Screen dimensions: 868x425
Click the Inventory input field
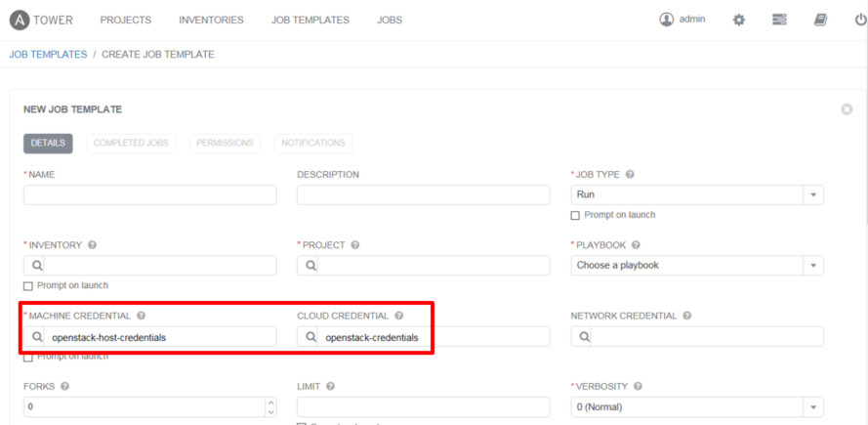[x=160, y=266]
